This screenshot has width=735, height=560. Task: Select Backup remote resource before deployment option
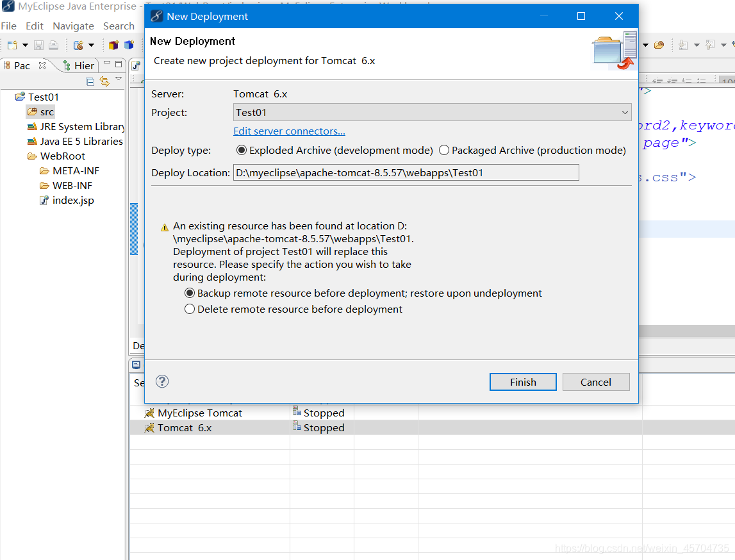tap(363, 293)
